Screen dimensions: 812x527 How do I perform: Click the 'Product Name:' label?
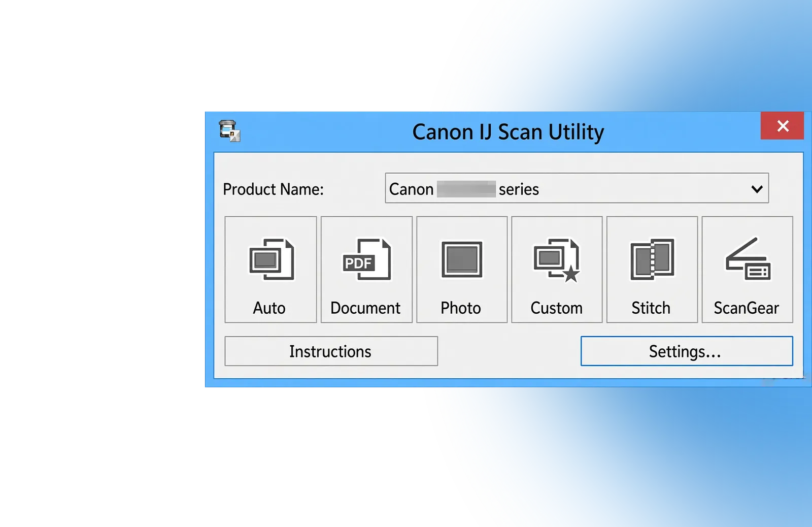coord(273,189)
